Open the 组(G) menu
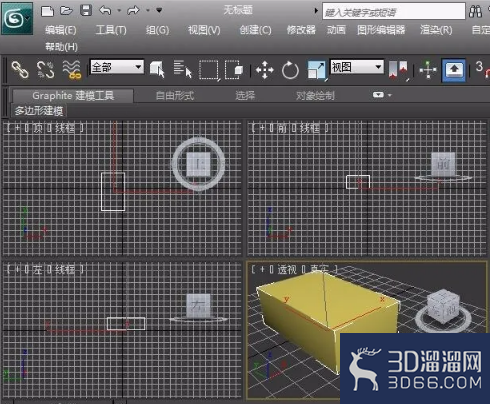The width and height of the screenshot is (490, 404). click(157, 30)
